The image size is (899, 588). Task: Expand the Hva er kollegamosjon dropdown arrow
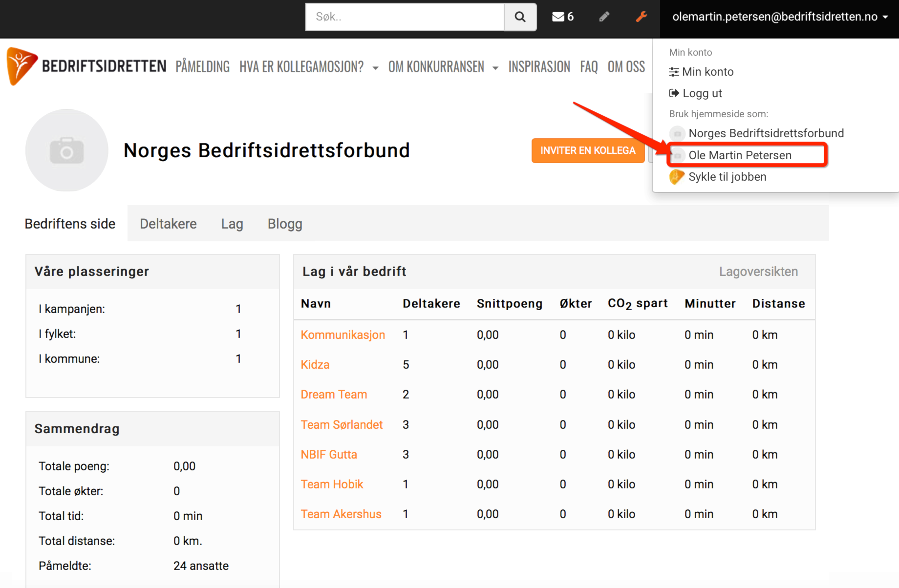coord(375,68)
